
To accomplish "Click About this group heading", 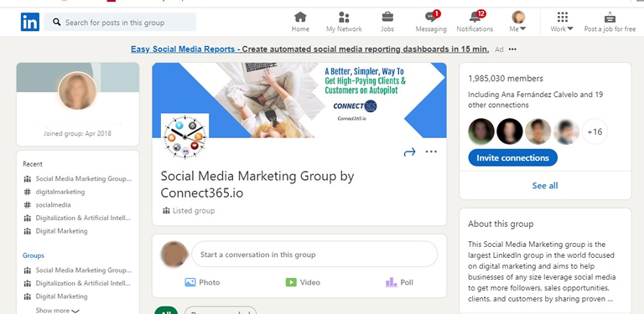I will tap(501, 224).
